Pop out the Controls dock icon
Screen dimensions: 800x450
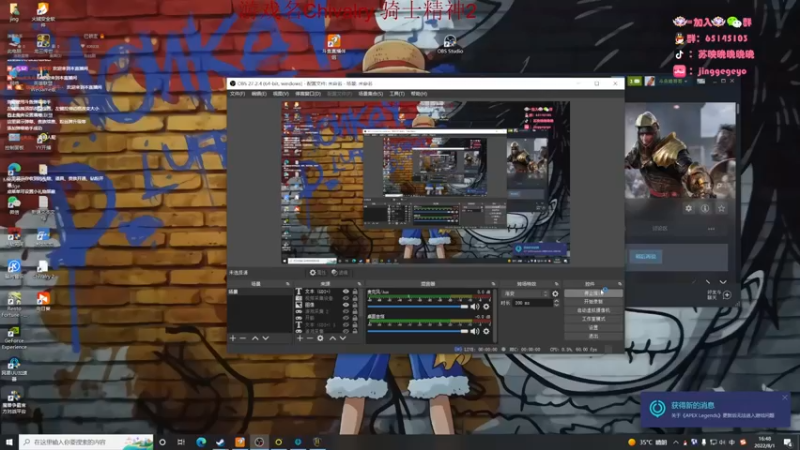(x=620, y=284)
